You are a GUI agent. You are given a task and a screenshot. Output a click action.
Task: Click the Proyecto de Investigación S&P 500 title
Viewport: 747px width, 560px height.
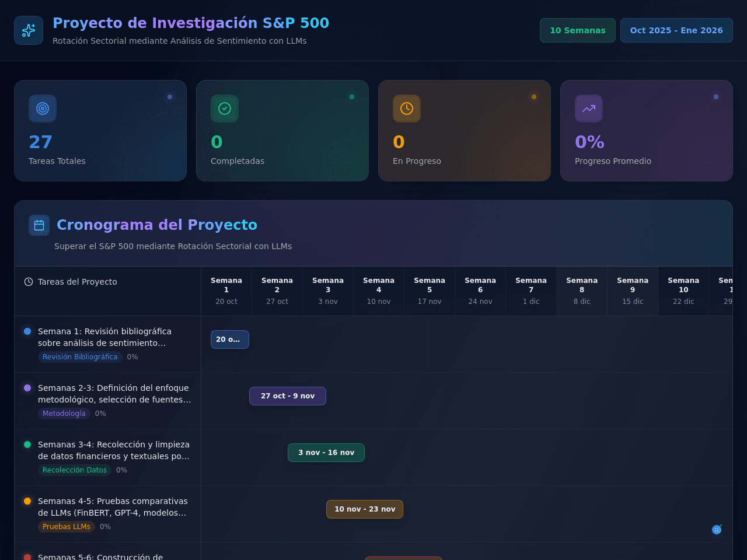[x=191, y=23]
